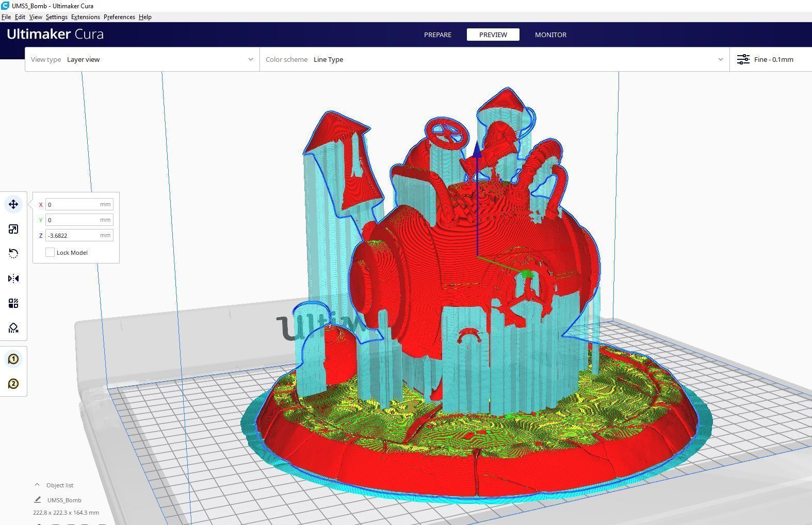812x525 pixels.
Task: Click the Cura app icon in title bar
Action: [5, 6]
